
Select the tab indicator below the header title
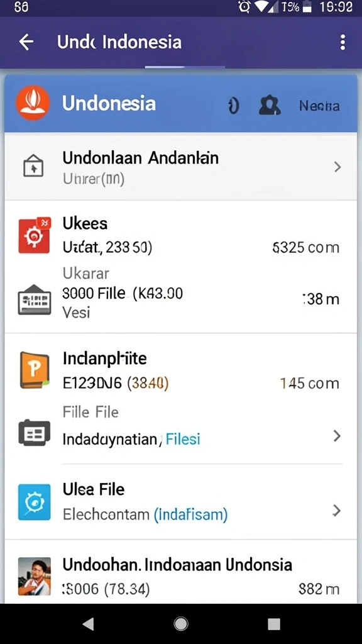185,67
